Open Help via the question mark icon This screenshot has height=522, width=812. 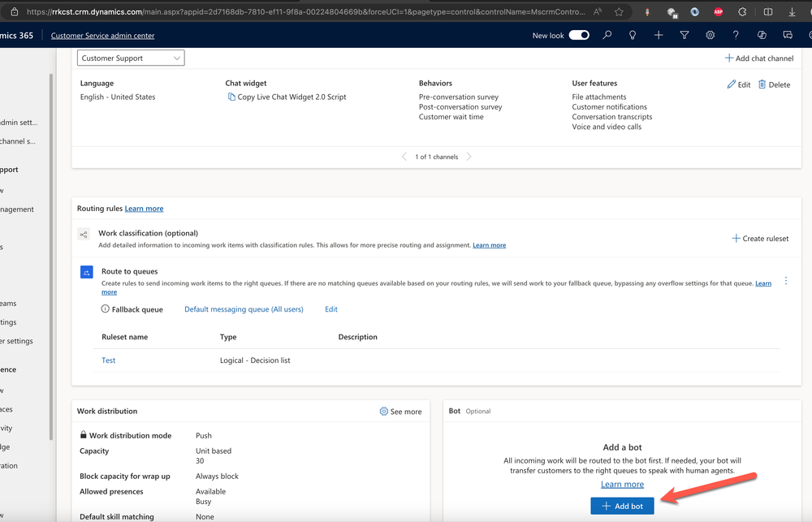736,35
